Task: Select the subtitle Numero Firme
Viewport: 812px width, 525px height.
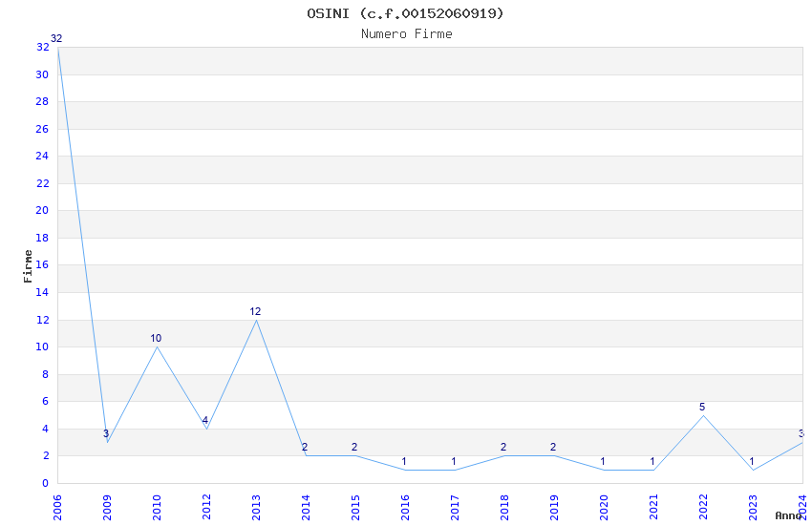Action: tap(407, 34)
